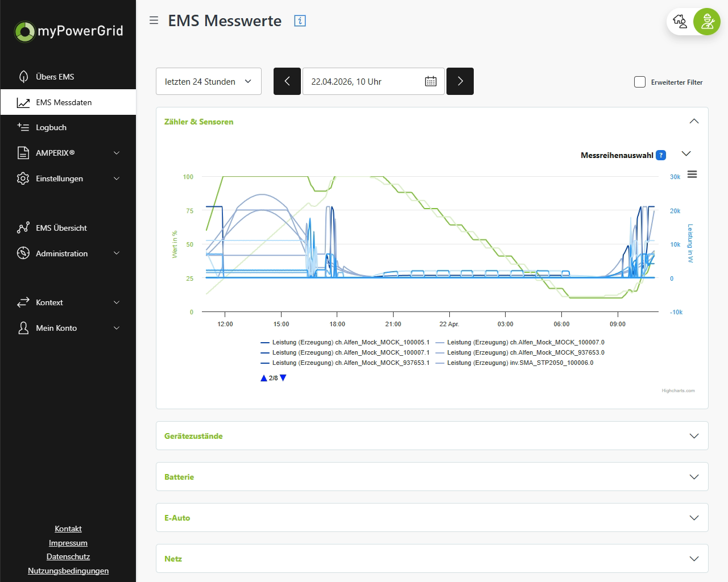The width and height of the screenshot is (728, 582).
Task: Open the Highcharts.com credit link
Action: [x=678, y=390]
